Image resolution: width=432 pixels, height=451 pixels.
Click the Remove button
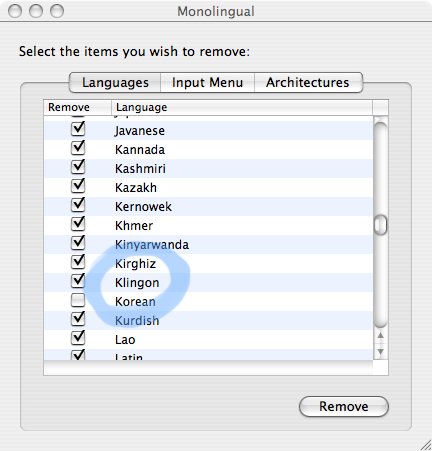344,406
